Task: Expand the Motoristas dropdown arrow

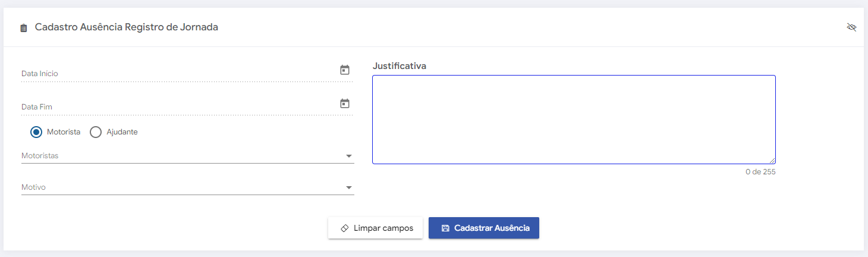Action: [349, 156]
